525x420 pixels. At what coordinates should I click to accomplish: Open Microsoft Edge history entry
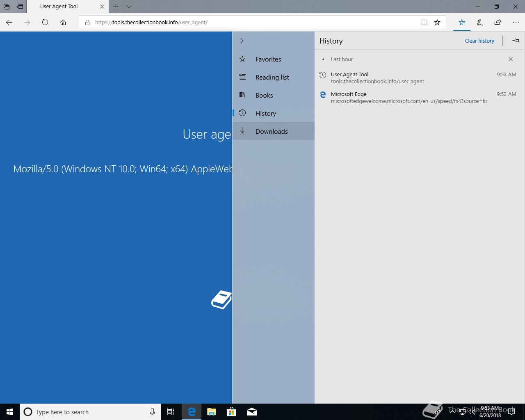click(420, 98)
